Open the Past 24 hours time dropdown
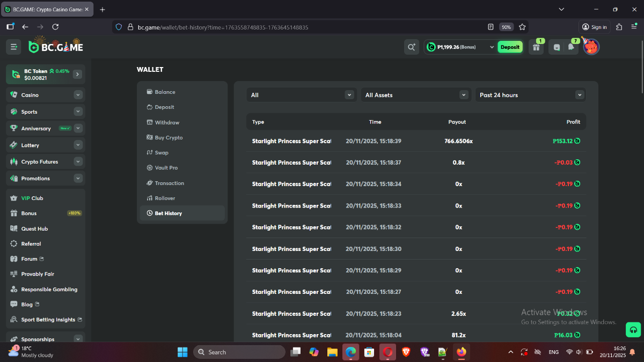Viewport: 644px width, 362px height. pos(530,95)
